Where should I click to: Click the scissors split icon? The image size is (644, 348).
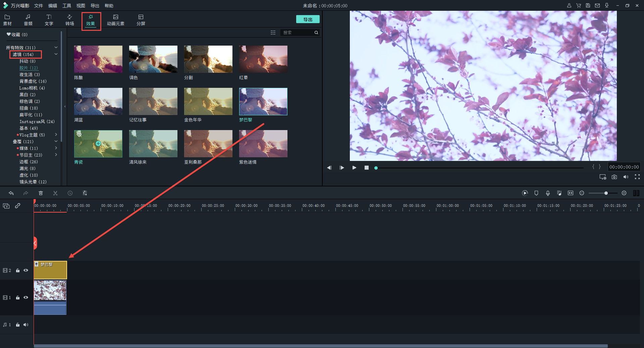pos(55,193)
